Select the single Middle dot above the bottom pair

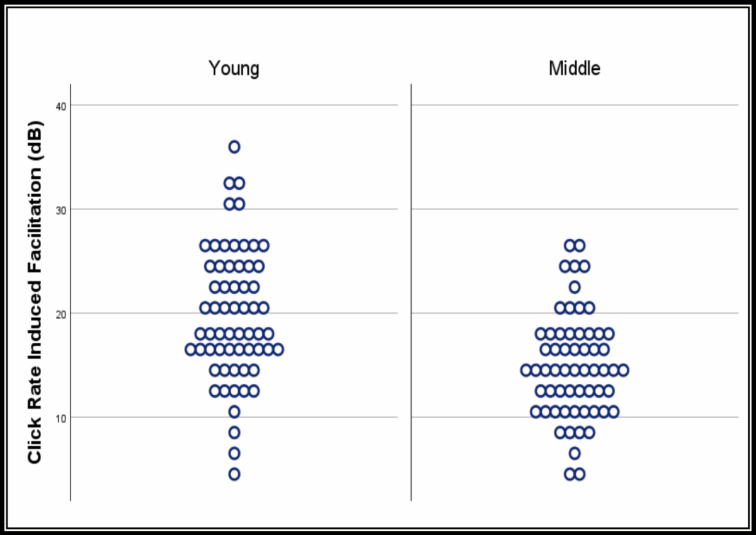pyautogui.click(x=575, y=453)
